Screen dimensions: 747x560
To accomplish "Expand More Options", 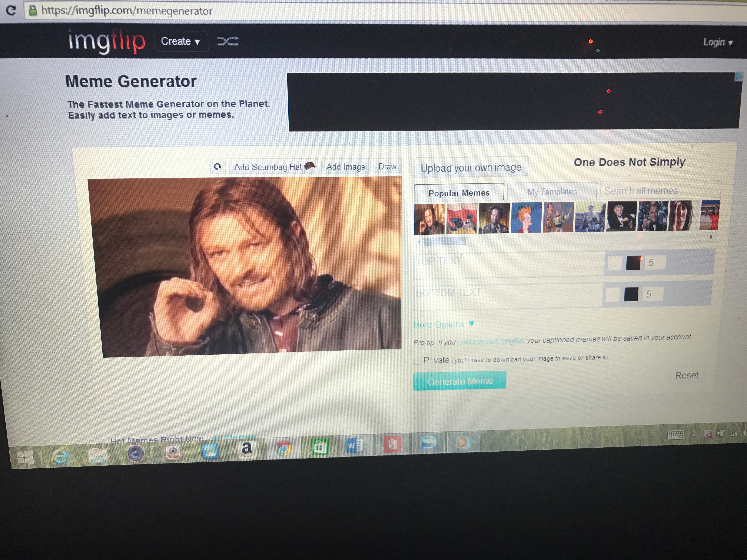I will click(444, 324).
